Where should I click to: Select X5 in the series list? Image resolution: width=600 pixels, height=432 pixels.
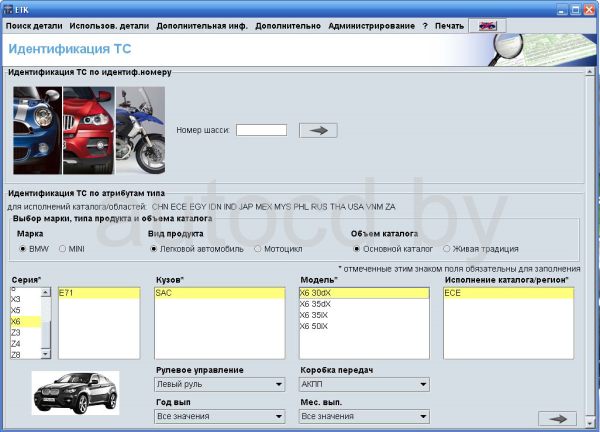[25, 310]
